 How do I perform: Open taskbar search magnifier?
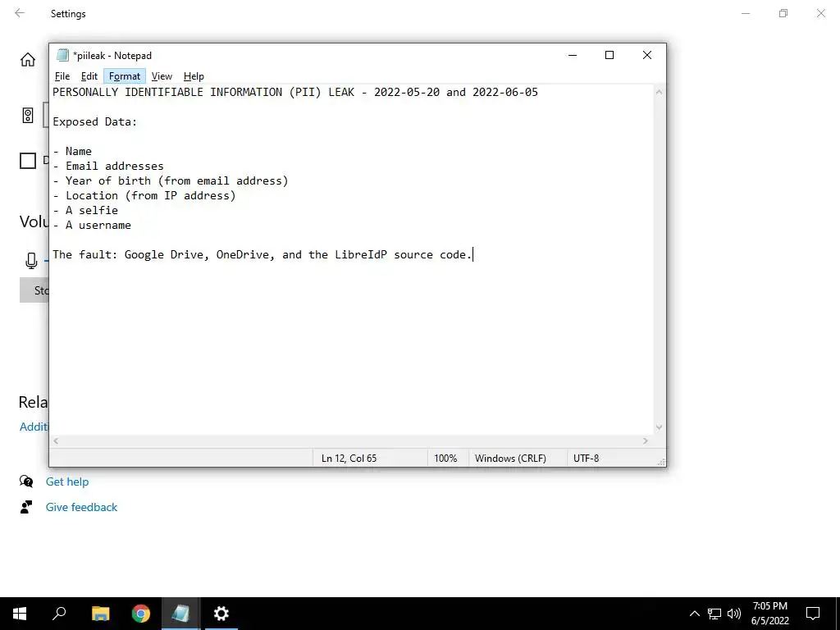tap(59, 614)
